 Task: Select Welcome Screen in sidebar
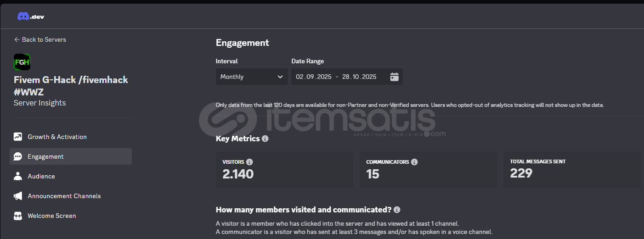51,216
